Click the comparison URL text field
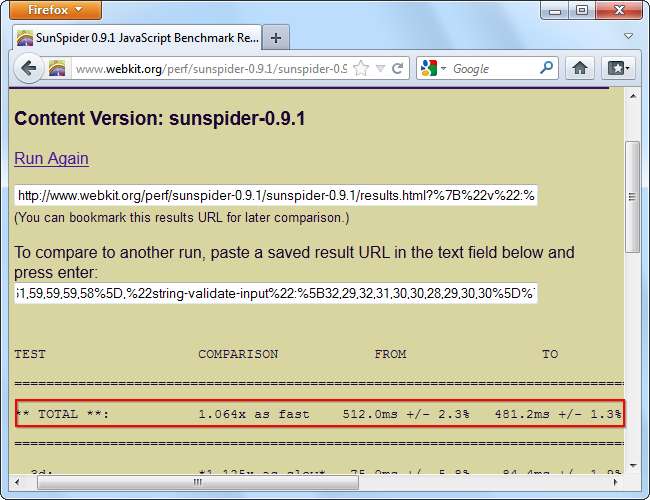 [x=276, y=294]
